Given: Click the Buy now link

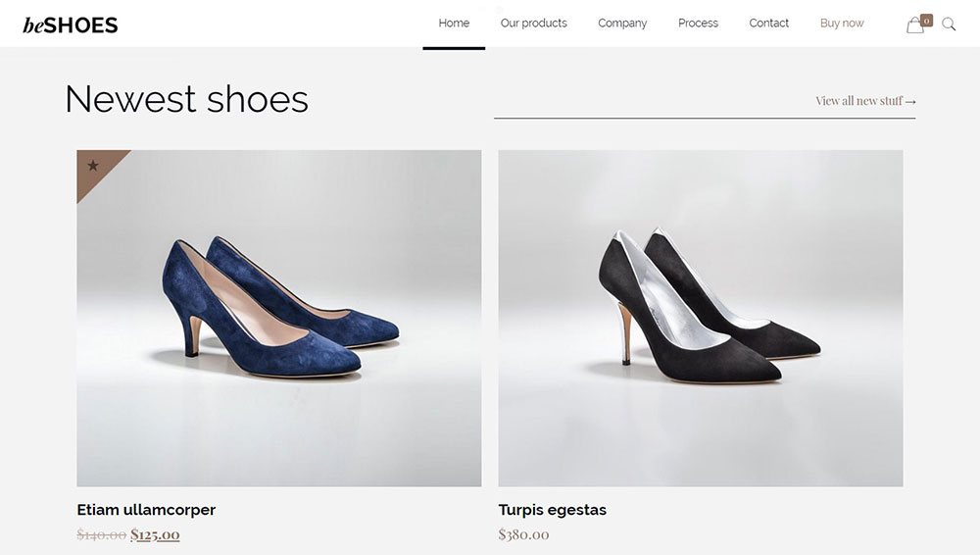Looking at the screenshot, I should coord(842,24).
